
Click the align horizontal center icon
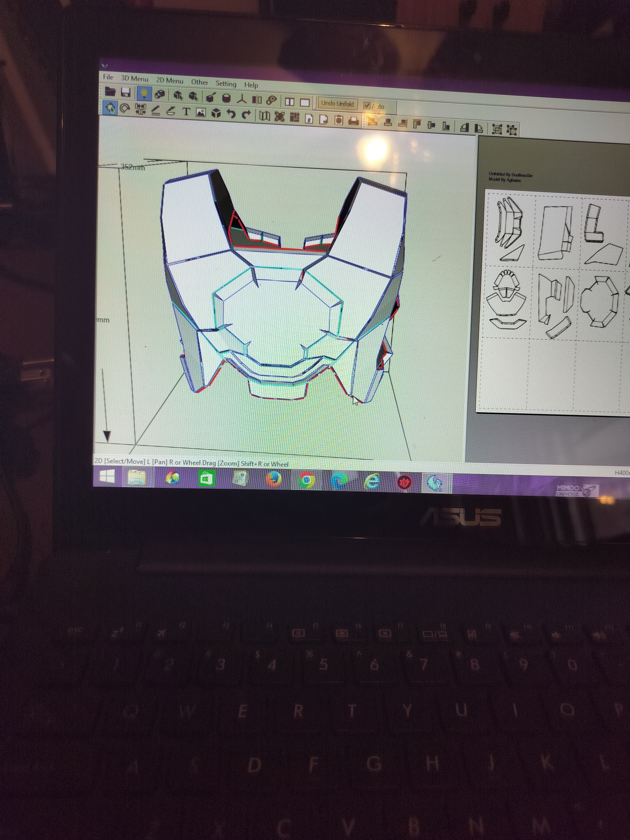pyautogui.click(x=388, y=123)
